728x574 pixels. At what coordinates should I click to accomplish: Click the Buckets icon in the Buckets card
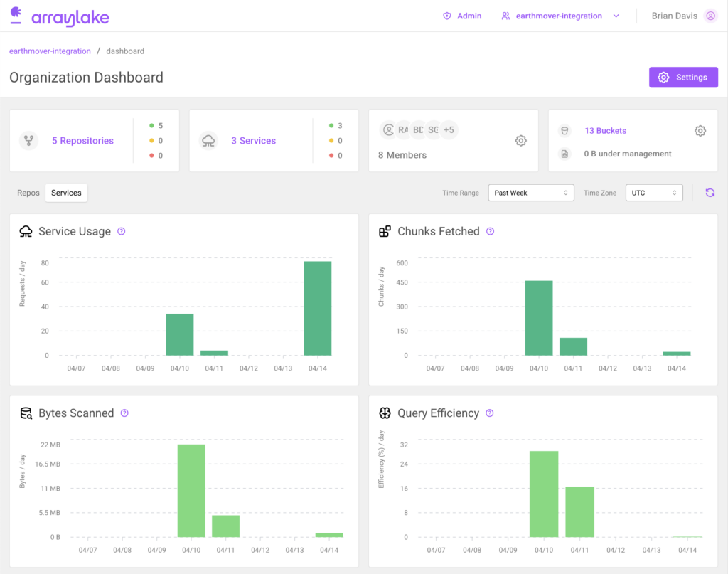[x=564, y=130]
